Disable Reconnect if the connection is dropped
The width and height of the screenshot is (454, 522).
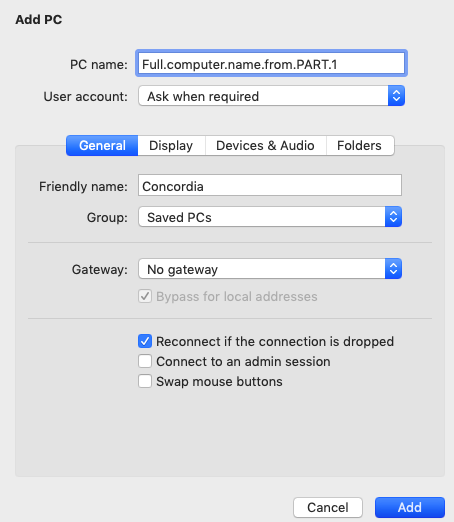(145, 341)
